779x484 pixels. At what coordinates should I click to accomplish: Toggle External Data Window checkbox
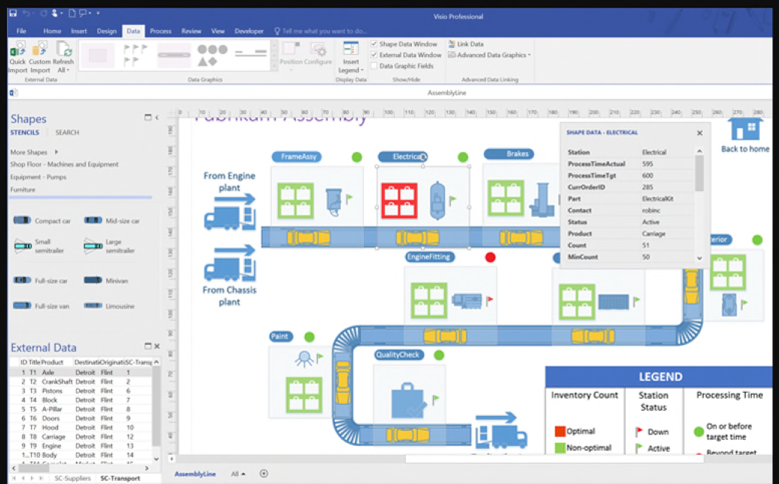click(x=374, y=55)
